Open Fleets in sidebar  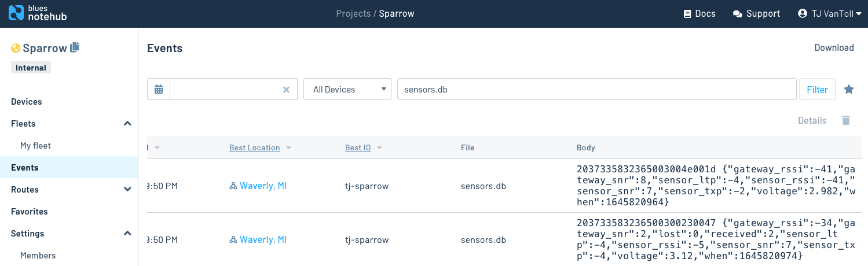point(23,124)
